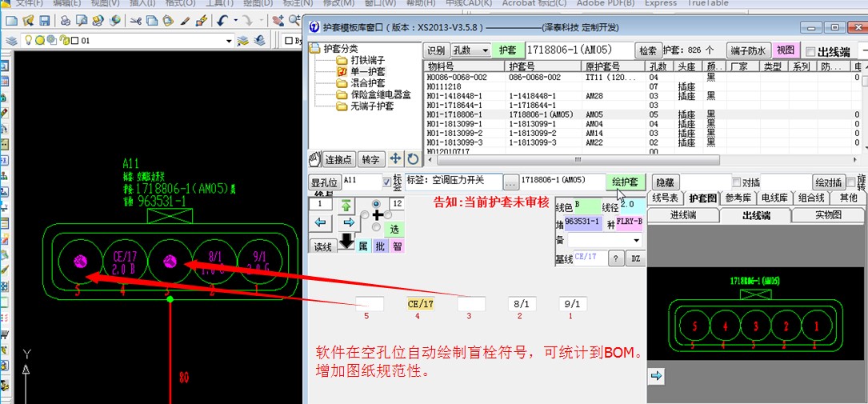Click the Save icon in the toolbar
This screenshot has width=868, height=404.
[45, 20]
